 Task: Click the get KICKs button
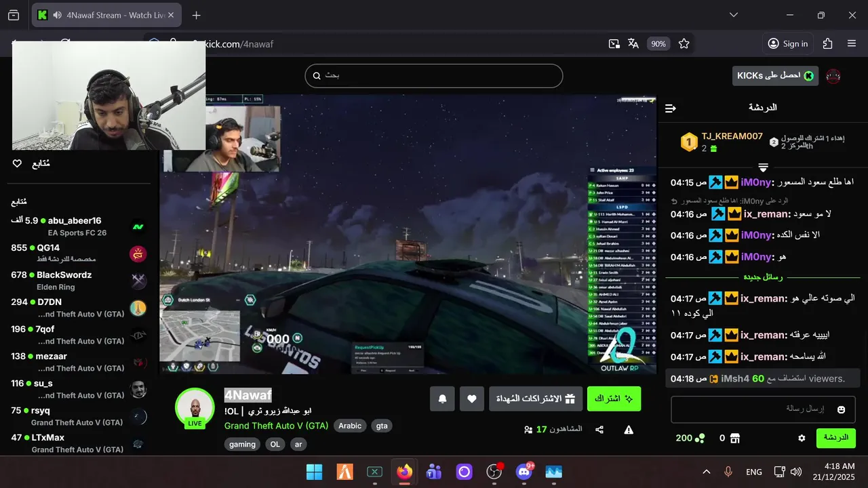[x=775, y=76]
